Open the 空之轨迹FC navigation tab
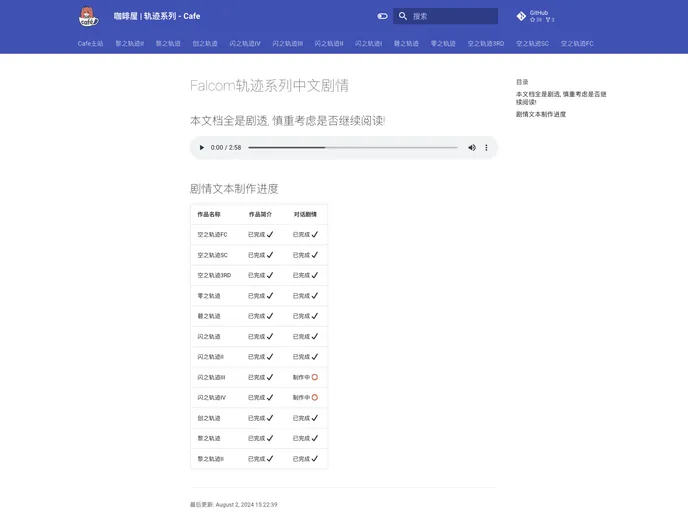Image resolution: width=688 pixels, height=512 pixels. (577, 43)
